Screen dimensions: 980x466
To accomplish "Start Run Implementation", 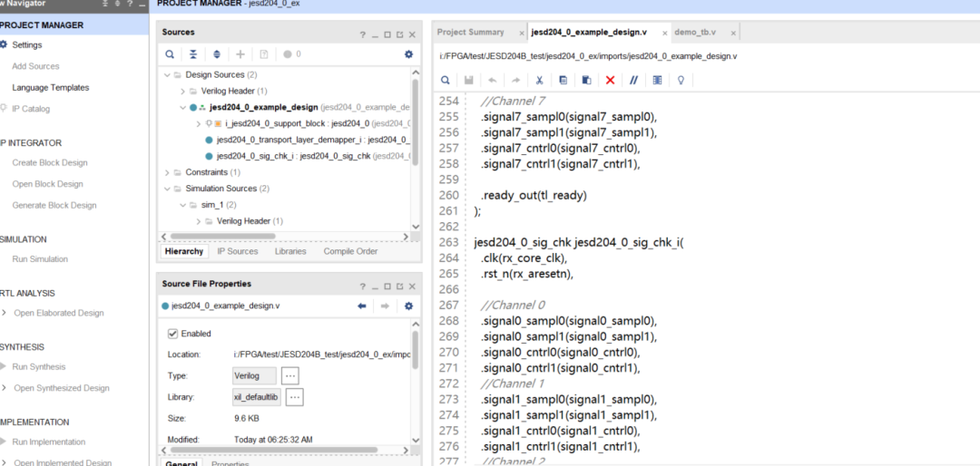I will [x=49, y=442].
